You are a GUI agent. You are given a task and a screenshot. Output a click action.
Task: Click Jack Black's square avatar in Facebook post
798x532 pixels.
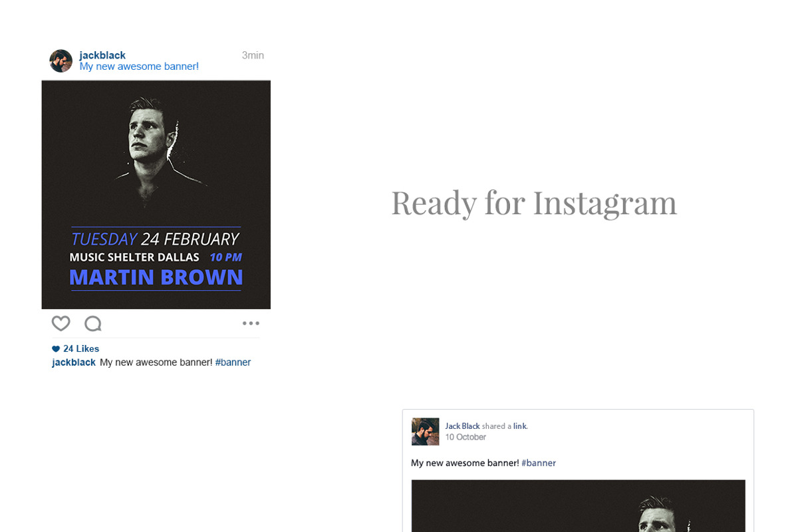pos(426,432)
